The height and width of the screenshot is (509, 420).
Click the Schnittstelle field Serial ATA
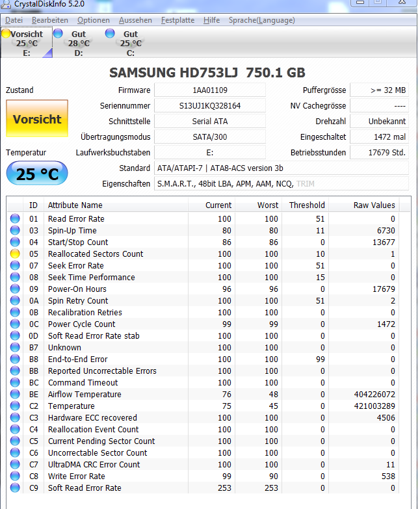tap(210, 121)
